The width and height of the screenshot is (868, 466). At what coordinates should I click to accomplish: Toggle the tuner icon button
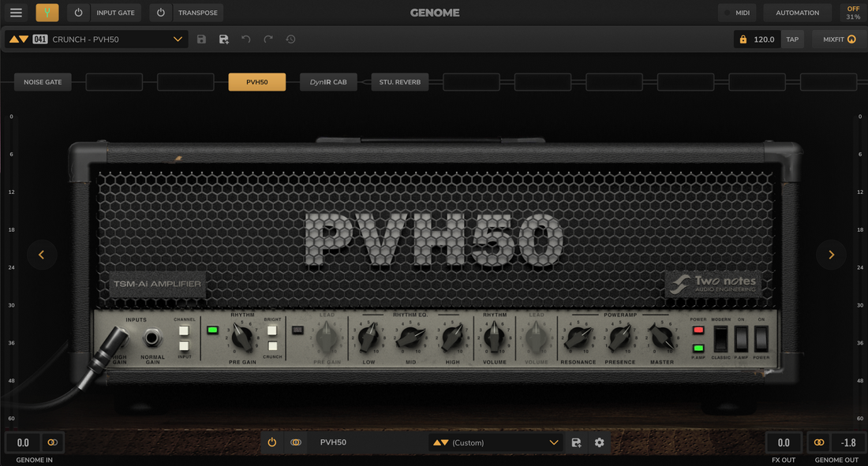tap(47, 12)
